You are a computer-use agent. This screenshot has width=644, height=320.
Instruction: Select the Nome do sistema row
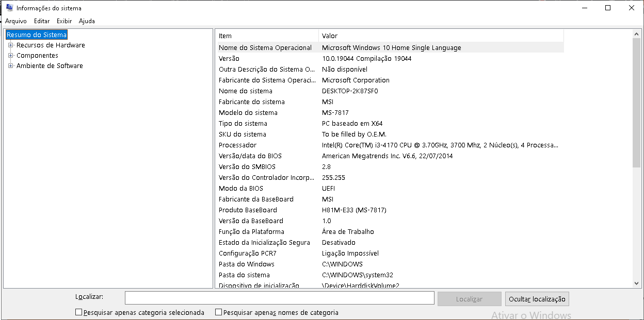click(390, 91)
